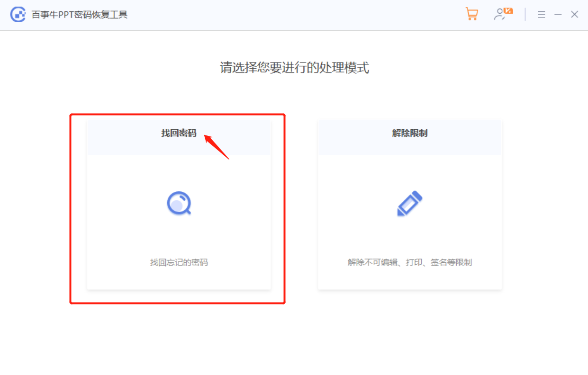Click the 找回忘记的密码 description text
The width and height of the screenshot is (588, 375).
179,262
